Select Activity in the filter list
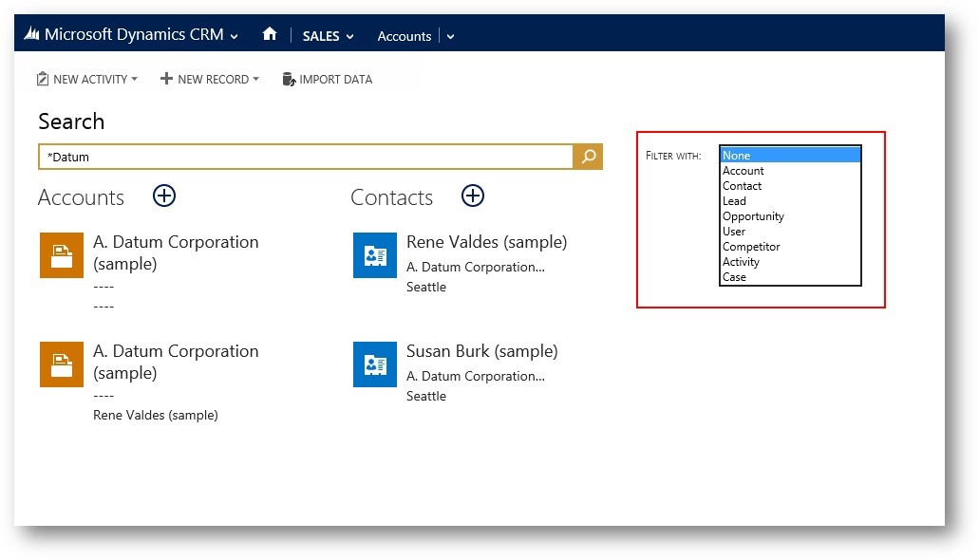The width and height of the screenshot is (979, 560). click(790, 262)
